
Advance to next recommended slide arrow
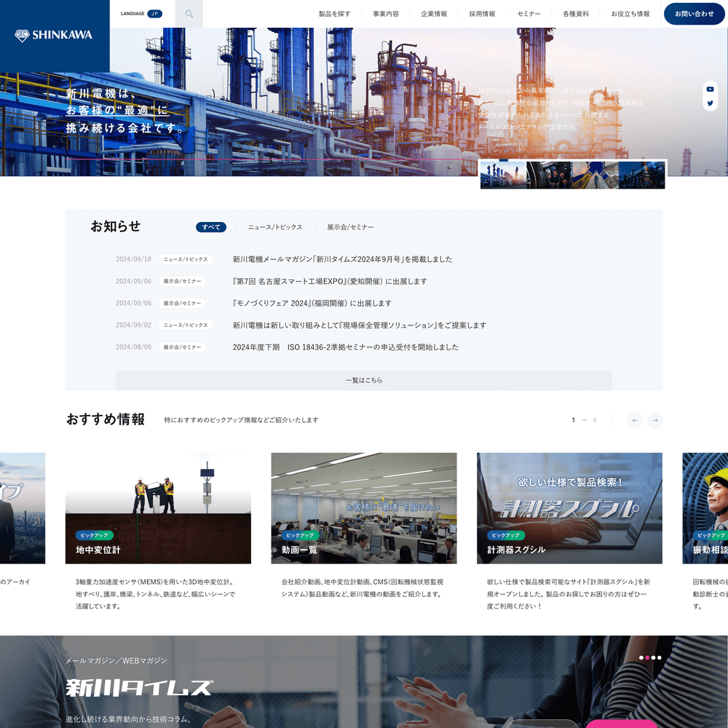pos(655,420)
